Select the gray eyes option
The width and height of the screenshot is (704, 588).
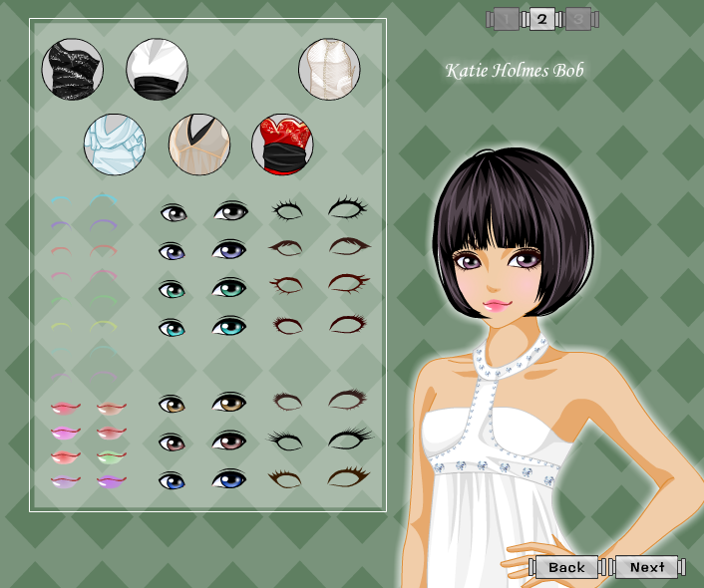(204, 212)
